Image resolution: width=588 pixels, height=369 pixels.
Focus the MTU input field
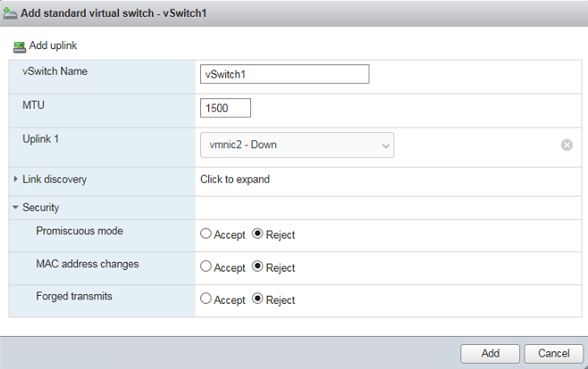[225, 108]
